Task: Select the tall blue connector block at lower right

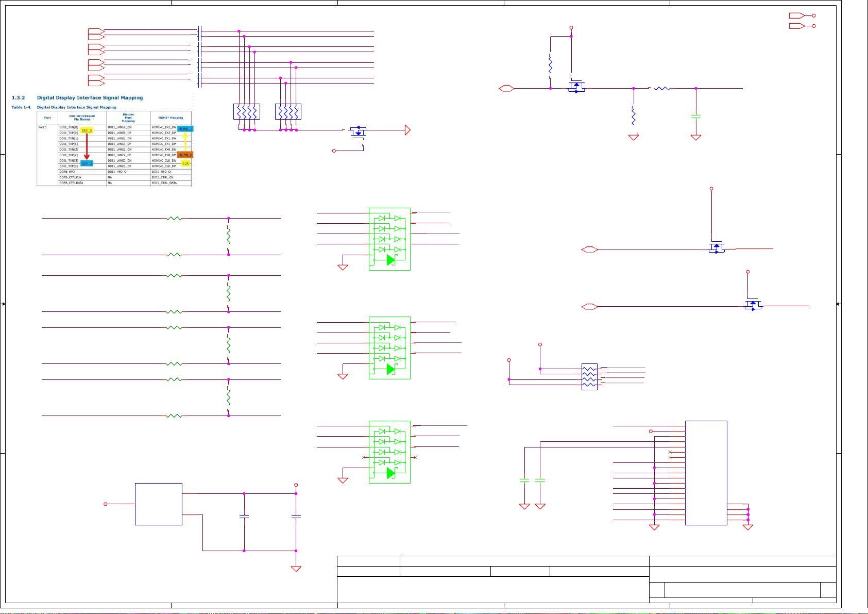Action: tap(706, 473)
